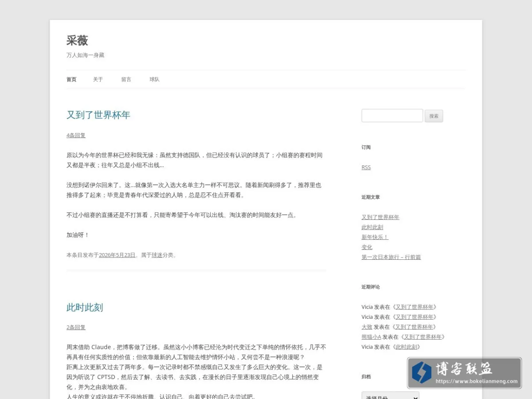This screenshot has height=399, width=532.
Task: Open 又到了世界杯年 in the 近期文章 list
Action: click(x=380, y=217)
